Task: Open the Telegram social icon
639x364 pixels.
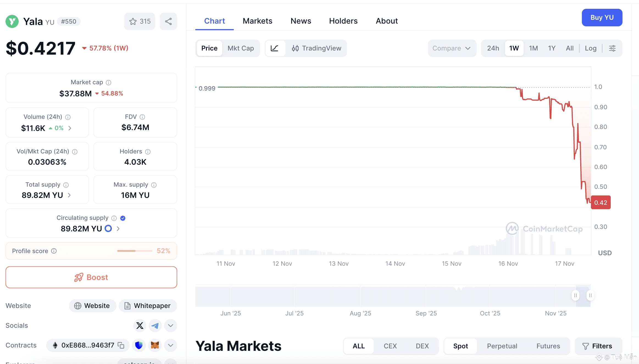Action: pos(155,326)
